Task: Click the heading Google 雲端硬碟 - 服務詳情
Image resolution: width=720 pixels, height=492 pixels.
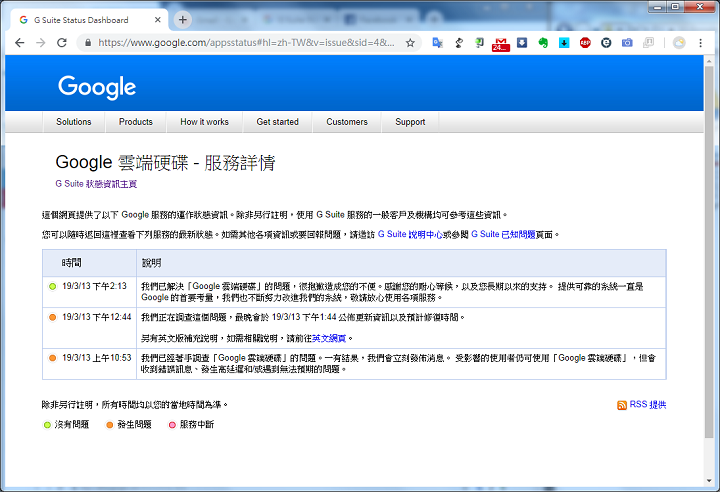Action: point(165,163)
